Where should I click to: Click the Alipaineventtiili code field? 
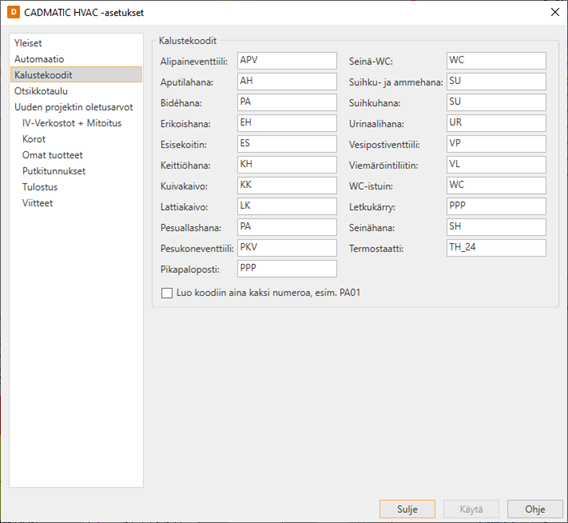pos(287,60)
